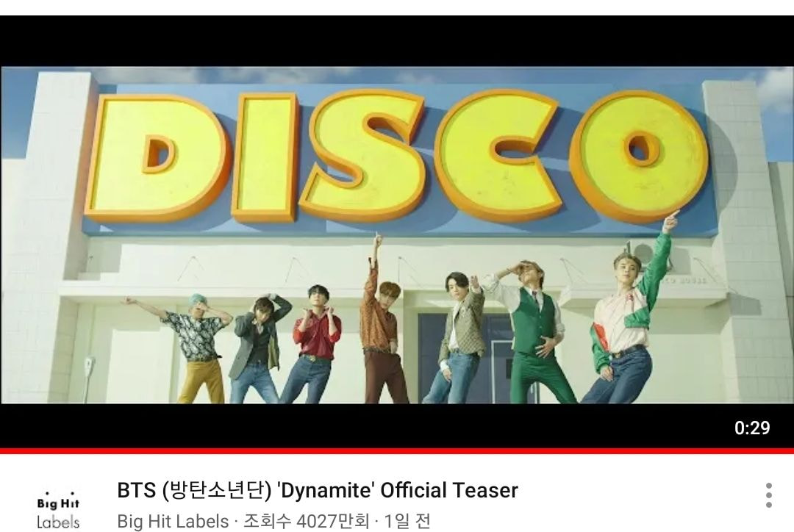
Task: Click the Korean text 방탄소년단 in title
Action: [x=217, y=490]
